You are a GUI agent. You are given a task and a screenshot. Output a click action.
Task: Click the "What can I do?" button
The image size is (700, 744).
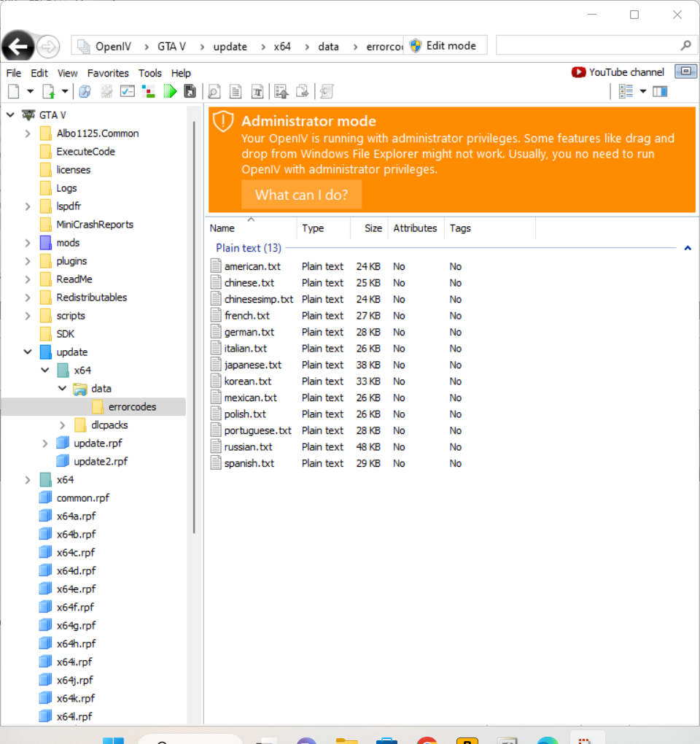tap(301, 195)
